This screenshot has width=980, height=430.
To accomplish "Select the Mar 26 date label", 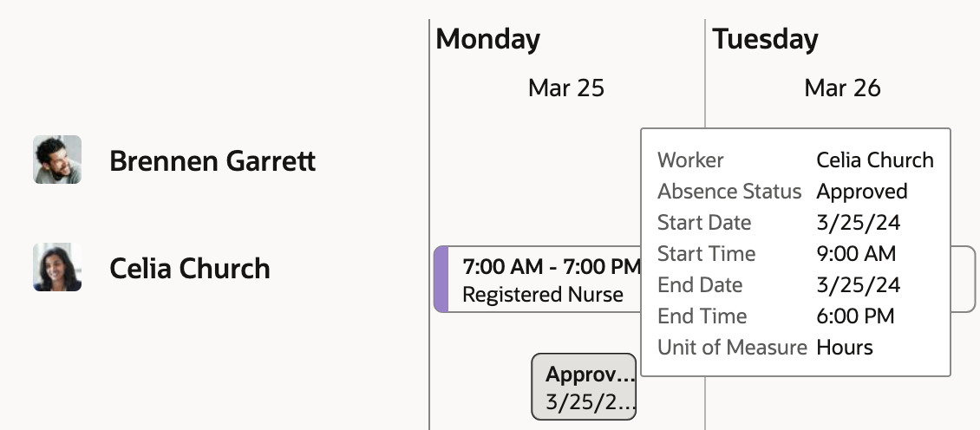I will [x=842, y=88].
